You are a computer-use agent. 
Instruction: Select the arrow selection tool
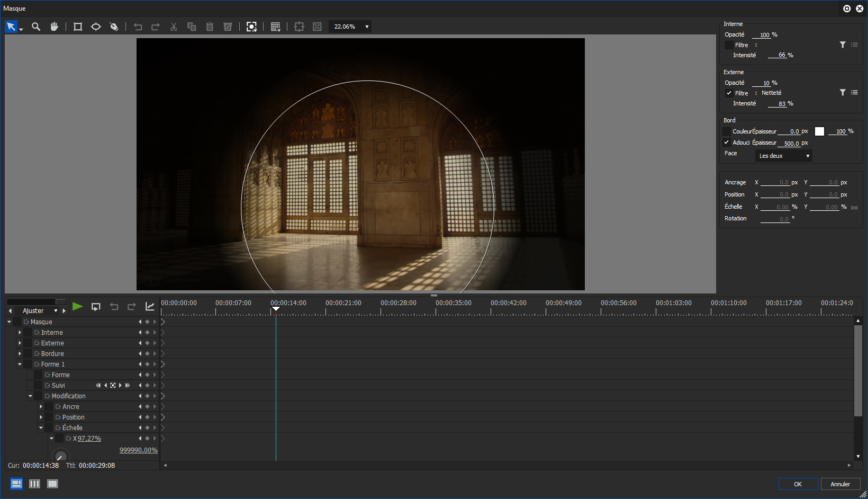pyautogui.click(x=11, y=26)
